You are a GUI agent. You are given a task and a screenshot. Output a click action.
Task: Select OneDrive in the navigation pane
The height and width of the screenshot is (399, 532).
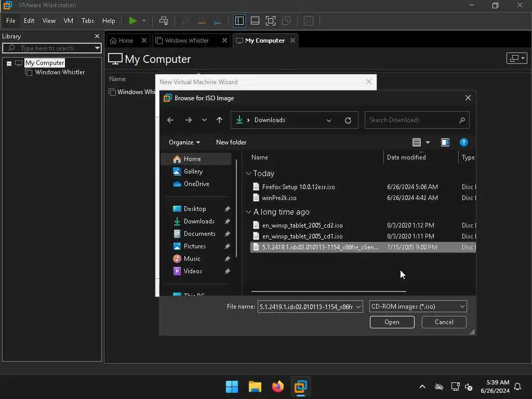(x=196, y=184)
